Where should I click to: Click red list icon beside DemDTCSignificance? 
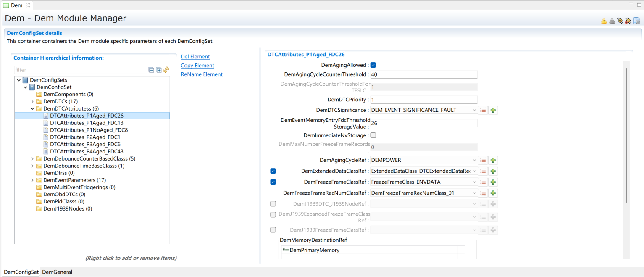(483, 110)
